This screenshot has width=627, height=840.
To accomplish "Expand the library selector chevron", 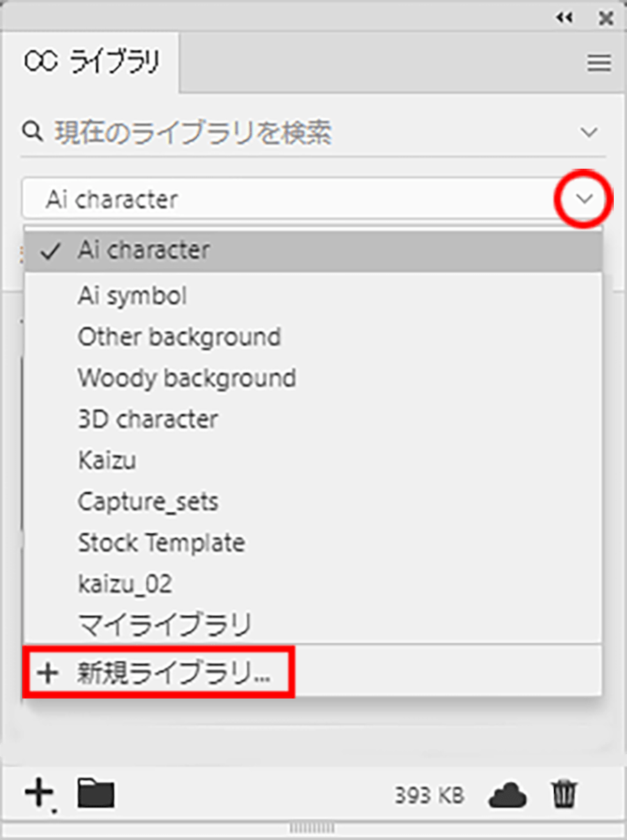I will [x=585, y=200].
